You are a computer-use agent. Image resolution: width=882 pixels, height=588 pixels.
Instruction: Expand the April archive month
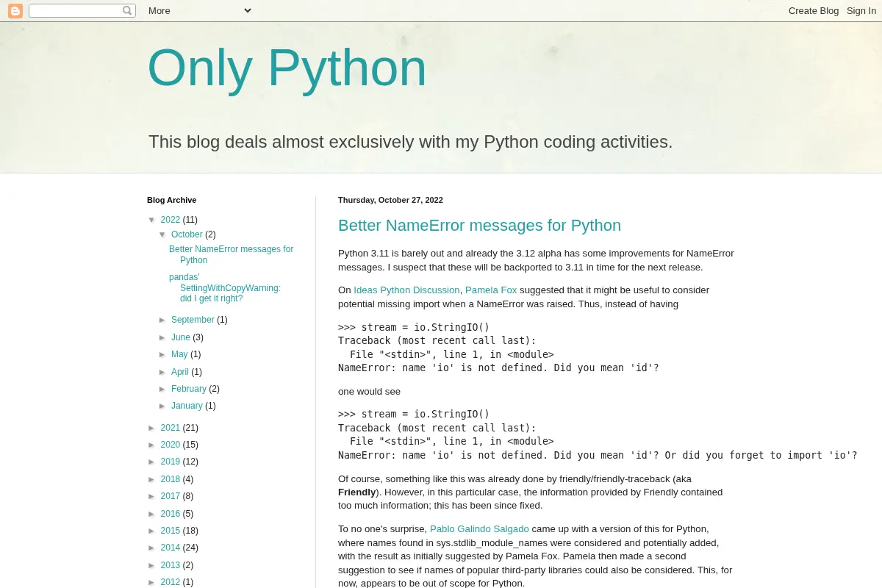[x=162, y=373]
